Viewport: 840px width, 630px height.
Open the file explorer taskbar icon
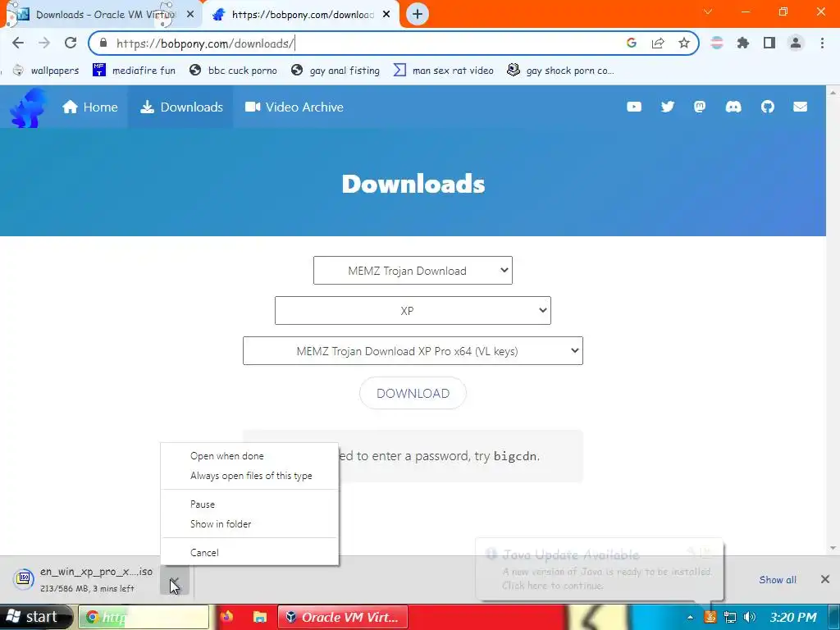tap(260, 617)
